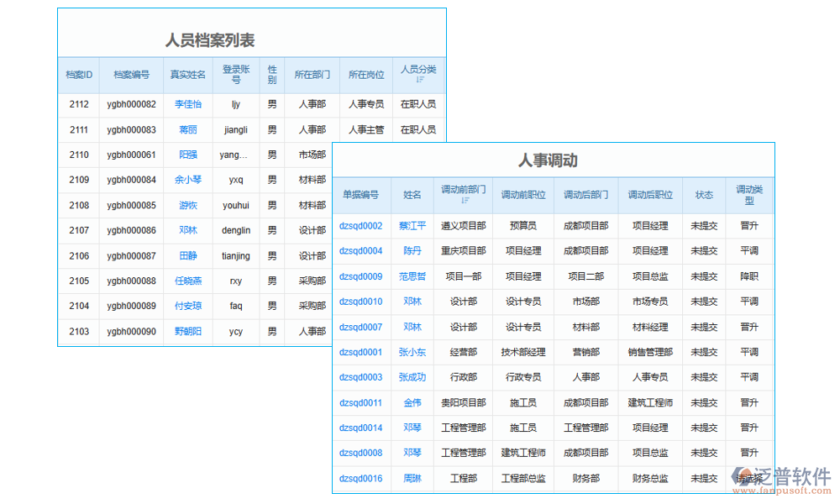View 金伟's transfer entry
This screenshot has height=504, width=840.
tap(412, 402)
